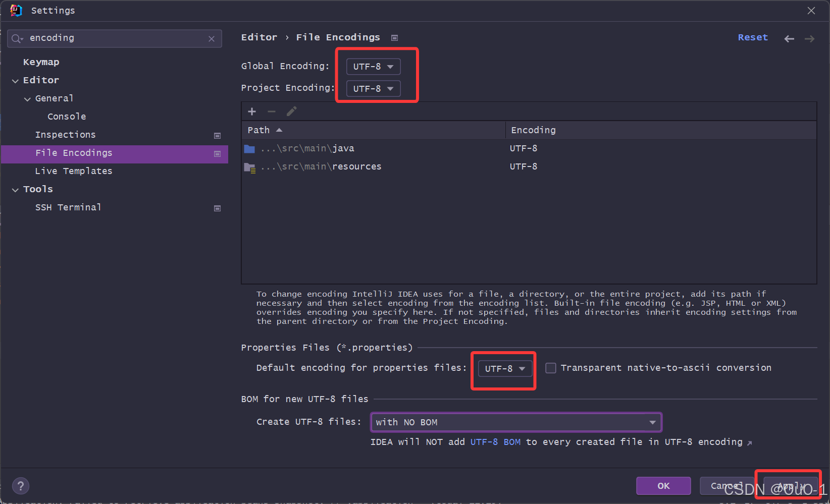Open the Keymap settings page

(41, 62)
